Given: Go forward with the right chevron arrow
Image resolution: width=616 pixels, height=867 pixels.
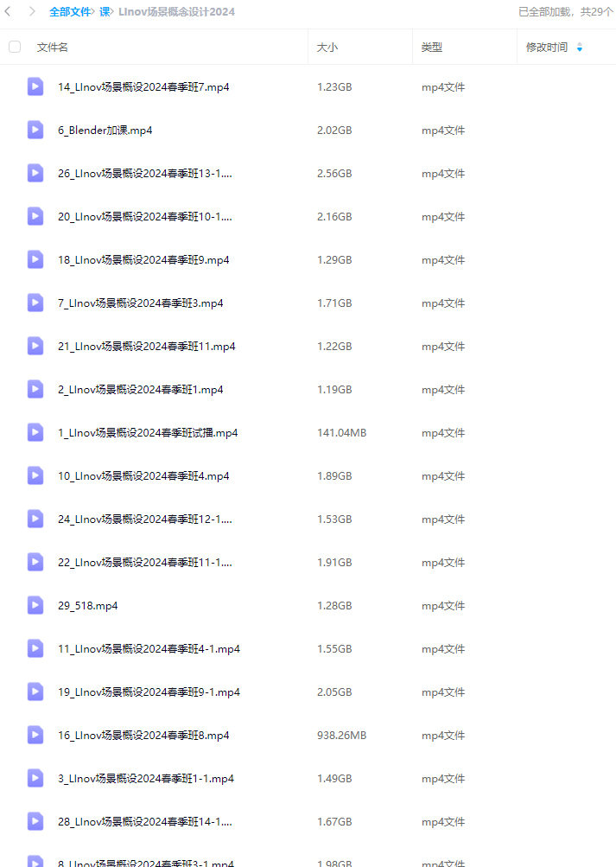Looking at the screenshot, I should pyautogui.click(x=32, y=11).
